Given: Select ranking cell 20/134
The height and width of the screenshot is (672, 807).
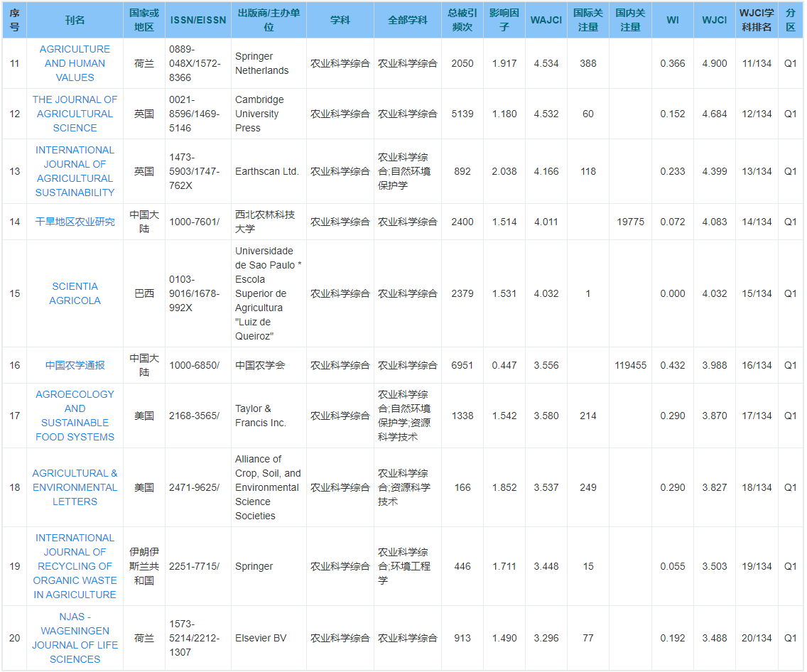Looking at the screenshot, I should (757, 638).
